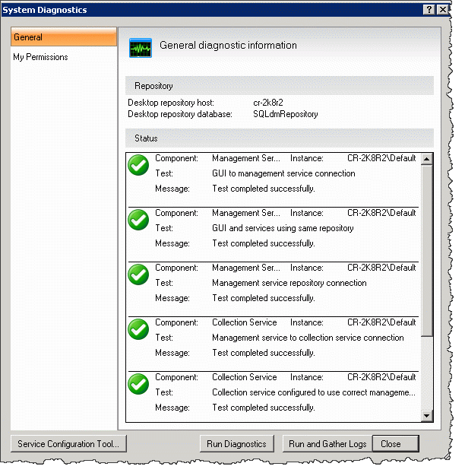Click the status list scroll down arrow
Screen dimensions: 465x476
(427, 416)
